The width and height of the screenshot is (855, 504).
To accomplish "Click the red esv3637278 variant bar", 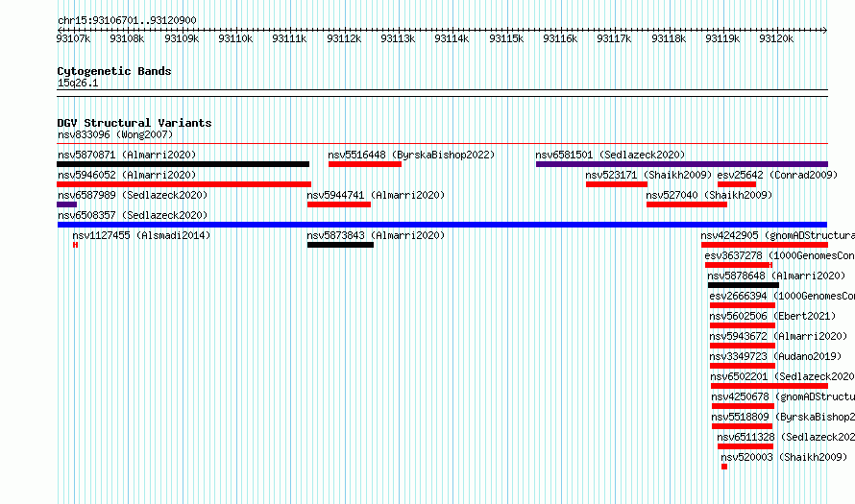I will pos(739,265).
